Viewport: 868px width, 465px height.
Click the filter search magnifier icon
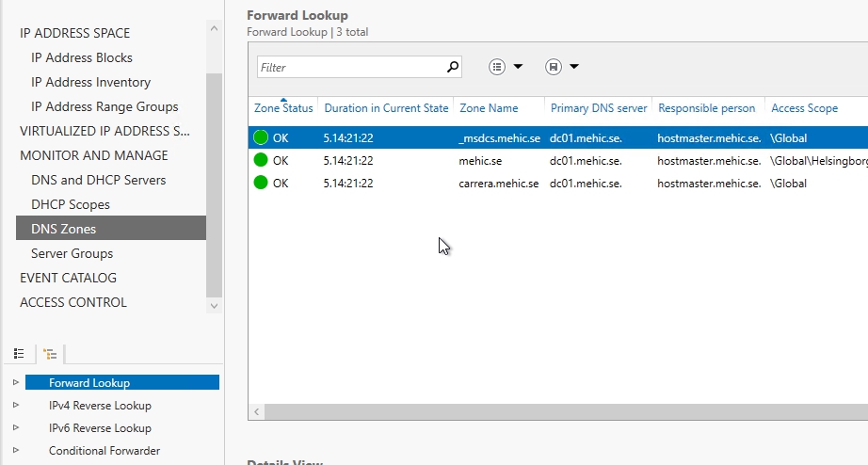click(453, 67)
